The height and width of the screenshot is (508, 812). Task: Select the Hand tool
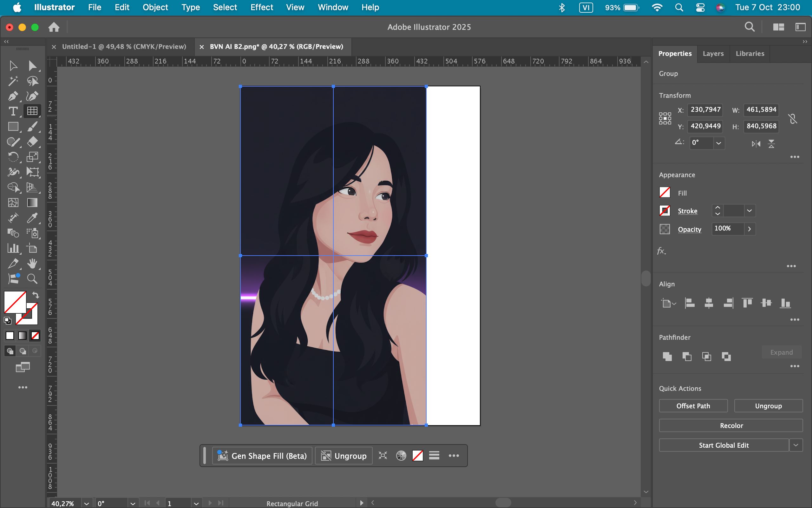[x=32, y=264]
